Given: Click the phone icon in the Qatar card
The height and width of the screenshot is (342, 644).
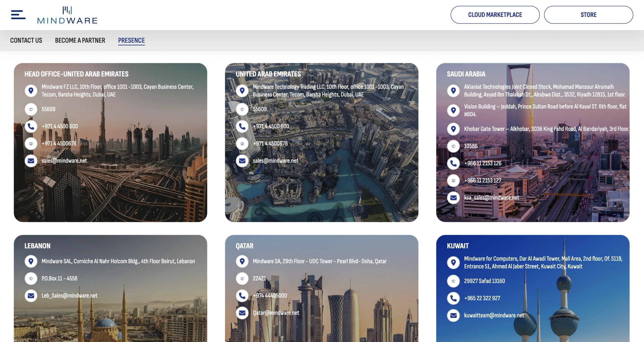Looking at the screenshot, I should [242, 296].
